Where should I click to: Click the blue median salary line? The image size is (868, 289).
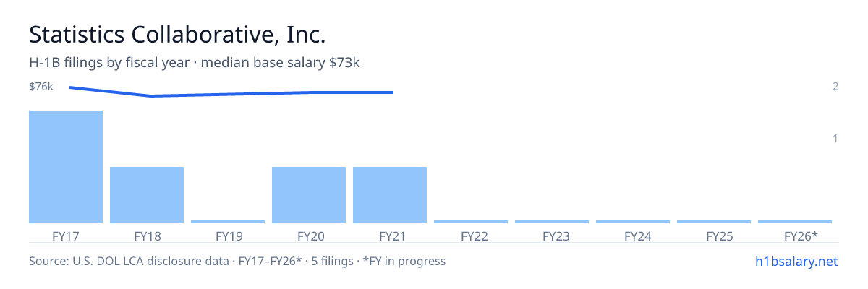tap(231, 92)
